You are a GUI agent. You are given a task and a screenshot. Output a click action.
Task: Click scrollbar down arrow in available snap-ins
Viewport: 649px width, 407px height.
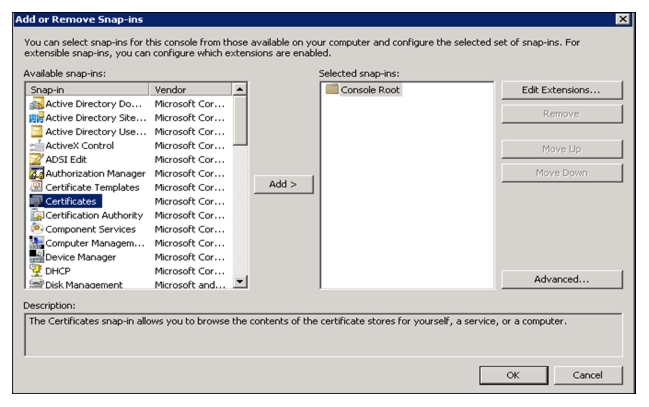(x=240, y=282)
